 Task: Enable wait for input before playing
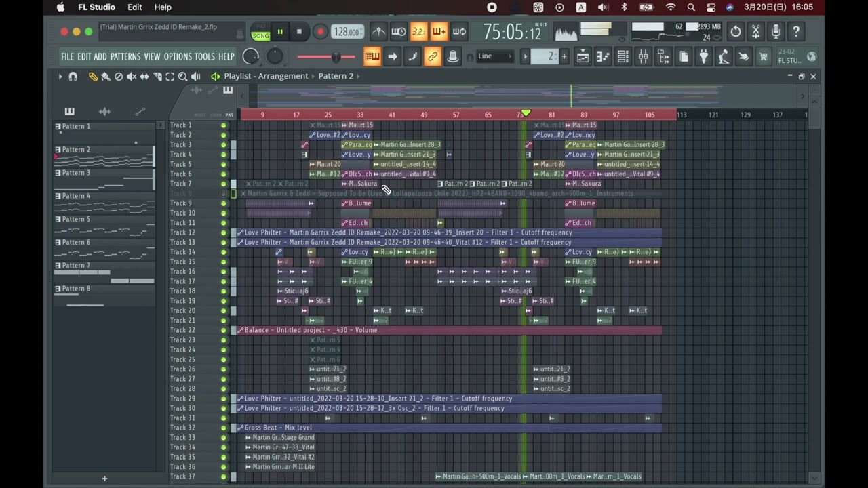[399, 32]
